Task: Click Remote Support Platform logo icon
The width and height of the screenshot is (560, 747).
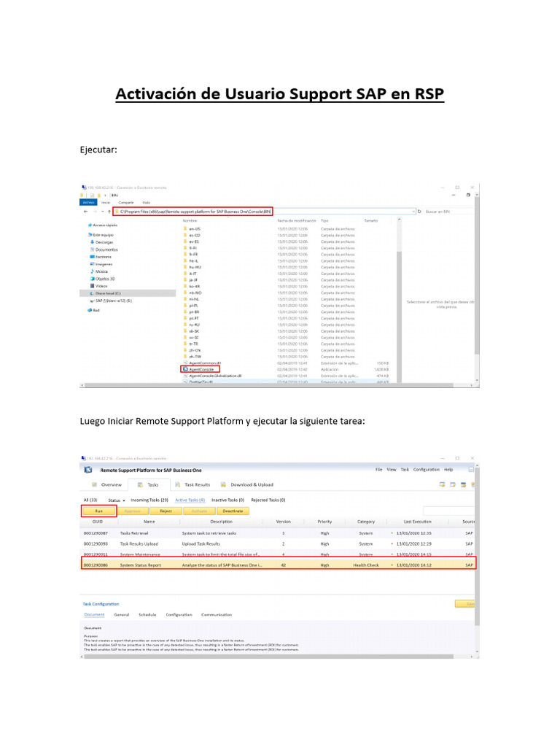Action: (88, 471)
